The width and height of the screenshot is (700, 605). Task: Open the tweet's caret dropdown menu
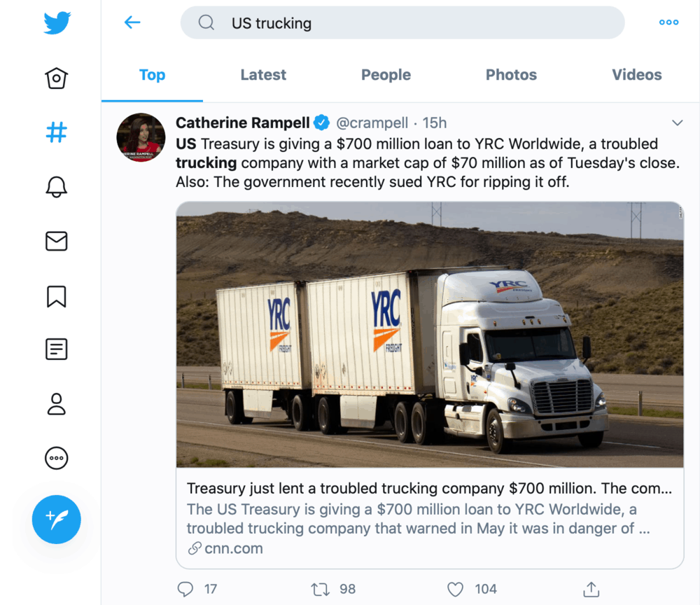tap(678, 122)
